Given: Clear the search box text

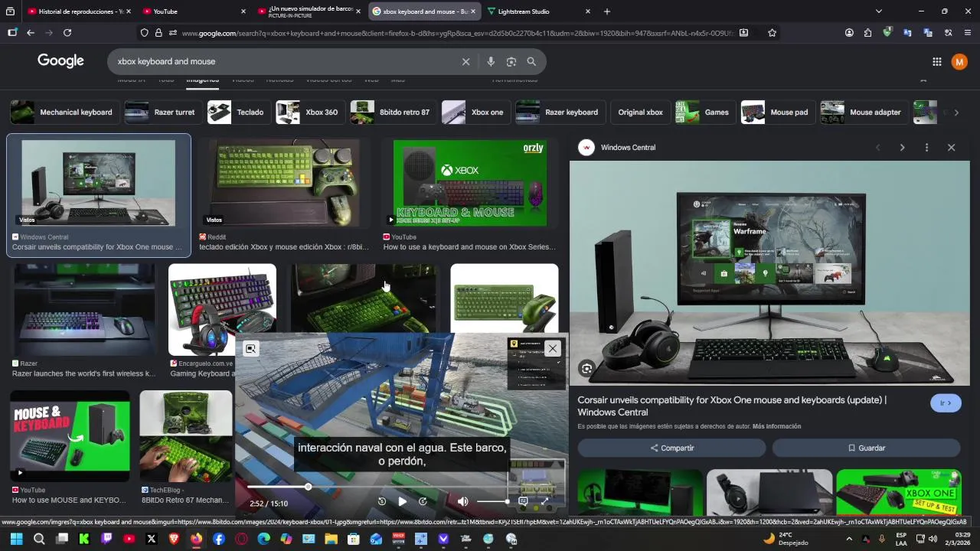Looking at the screenshot, I should (465, 62).
